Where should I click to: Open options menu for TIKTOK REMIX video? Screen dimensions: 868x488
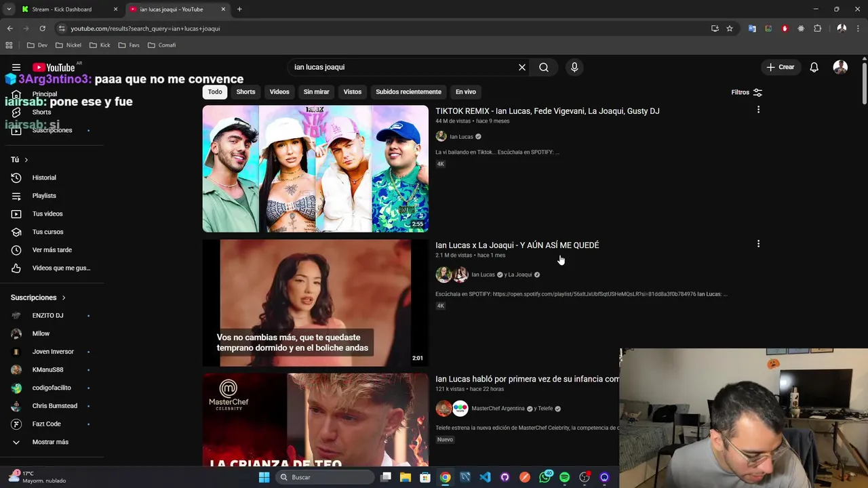tap(758, 110)
